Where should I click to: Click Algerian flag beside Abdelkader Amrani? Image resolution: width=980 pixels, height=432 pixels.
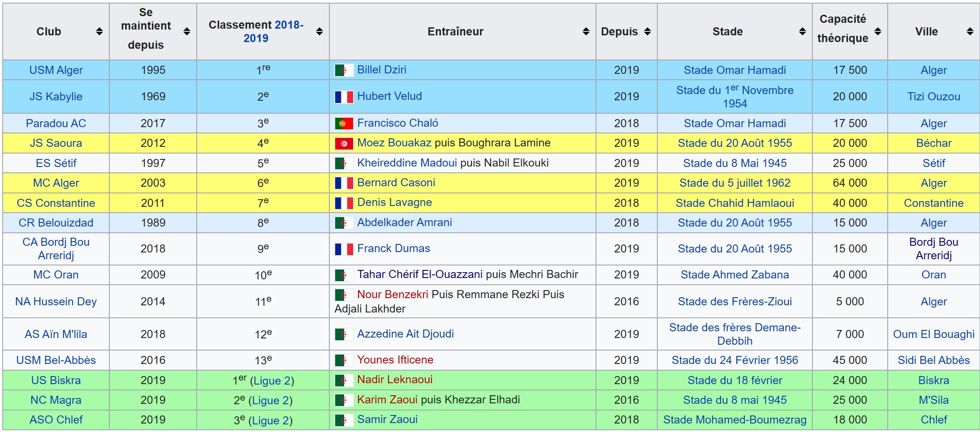tap(344, 223)
